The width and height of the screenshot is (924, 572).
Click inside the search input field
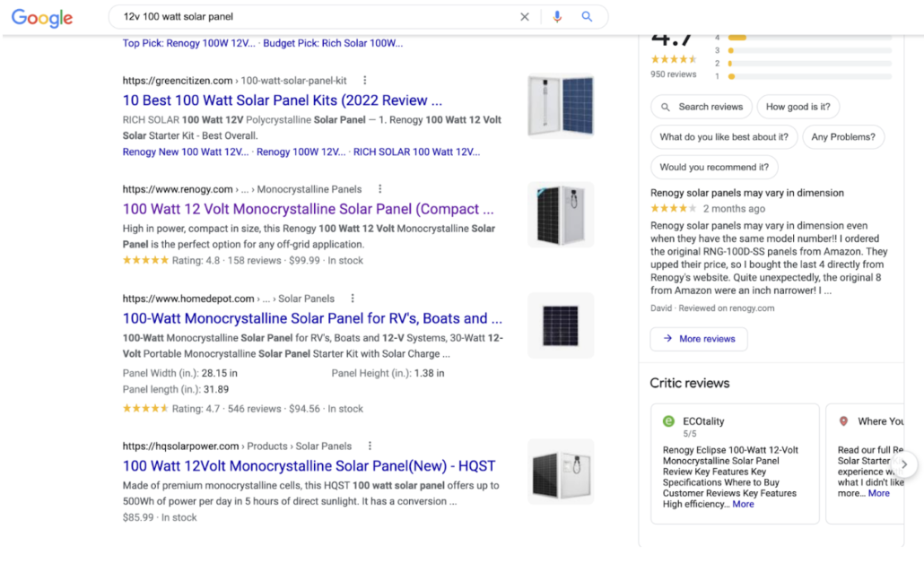point(269,16)
